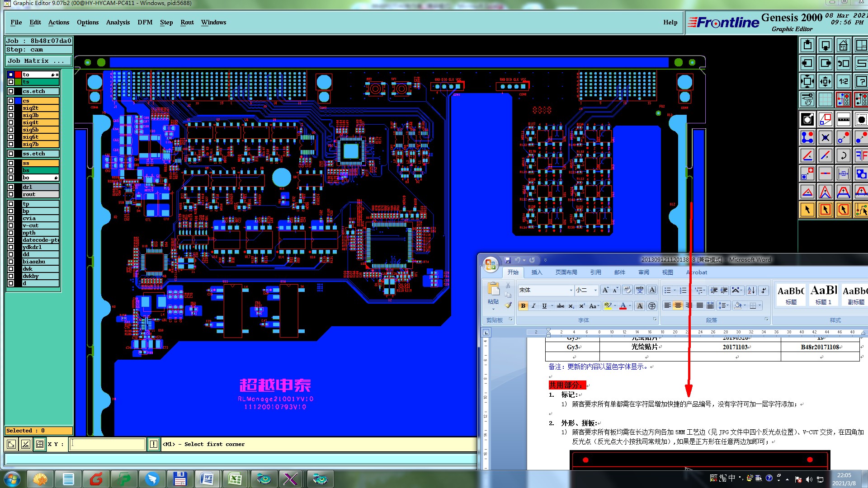The width and height of the screenshot is (868, 488).
Task: Open the font size dropdown 小二
Action: pos(595,291)
